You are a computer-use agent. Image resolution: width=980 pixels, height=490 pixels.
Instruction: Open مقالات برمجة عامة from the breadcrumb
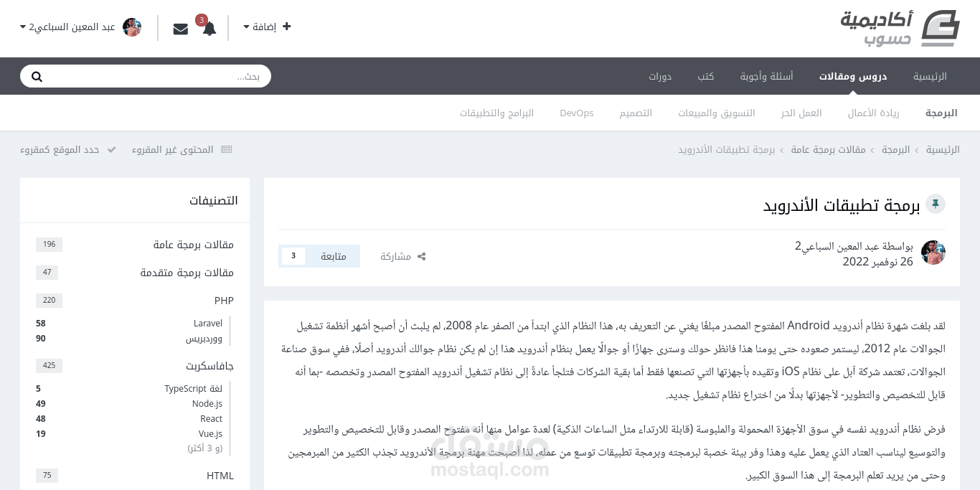pyautogui.click(x=828, y=149)
